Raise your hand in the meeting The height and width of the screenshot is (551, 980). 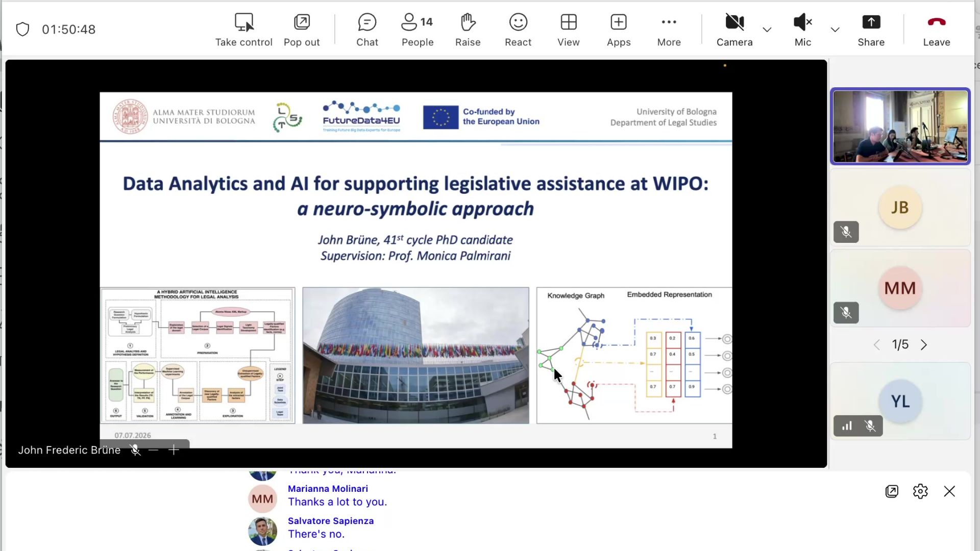coord(468,30)
